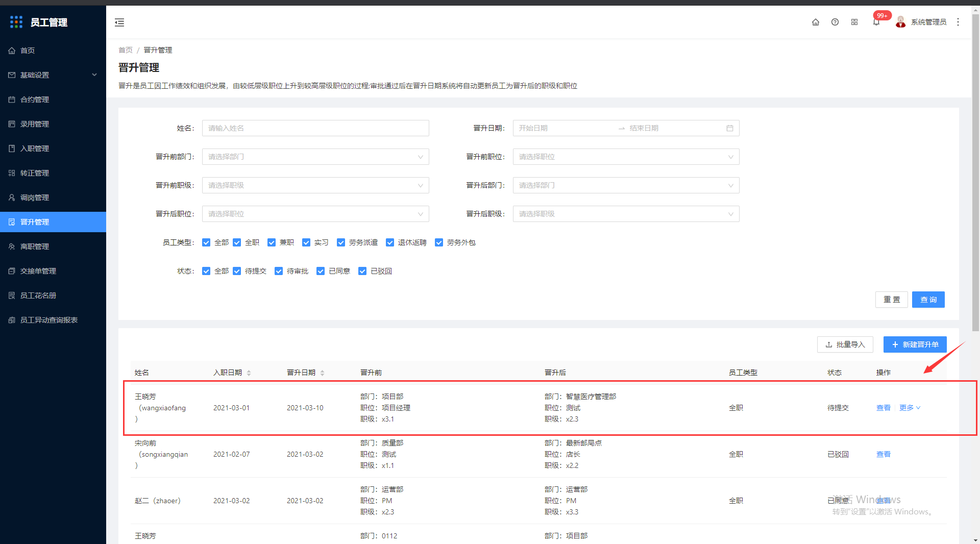Toggle 已同意 status checkbox
This screenshot has height=544, width=980.
click(x=321, y=271)
